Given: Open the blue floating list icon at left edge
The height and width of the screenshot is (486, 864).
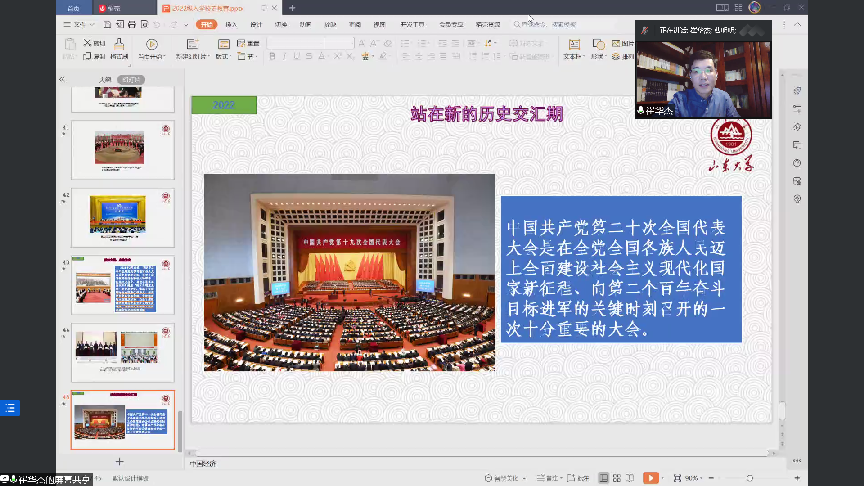Looking at the screenshot, I should (9, 407).
